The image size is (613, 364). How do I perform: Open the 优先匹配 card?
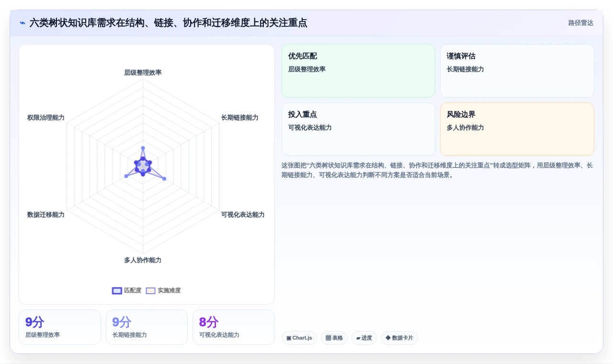(358, 71)
